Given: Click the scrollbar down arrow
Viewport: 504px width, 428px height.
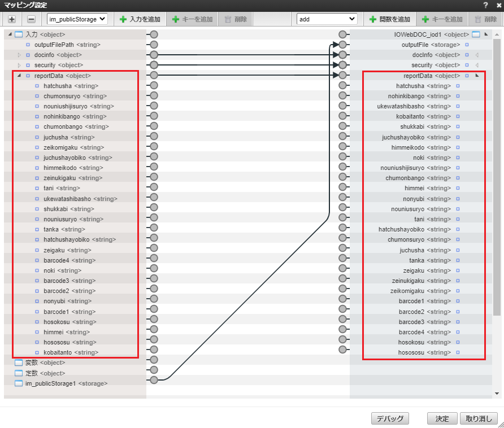Looking at the screenshot, I should click(497, 394).
